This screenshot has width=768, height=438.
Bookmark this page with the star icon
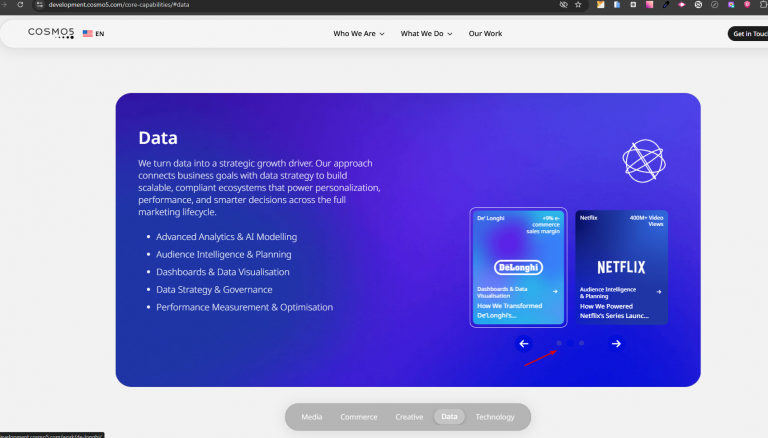[578, 4]
